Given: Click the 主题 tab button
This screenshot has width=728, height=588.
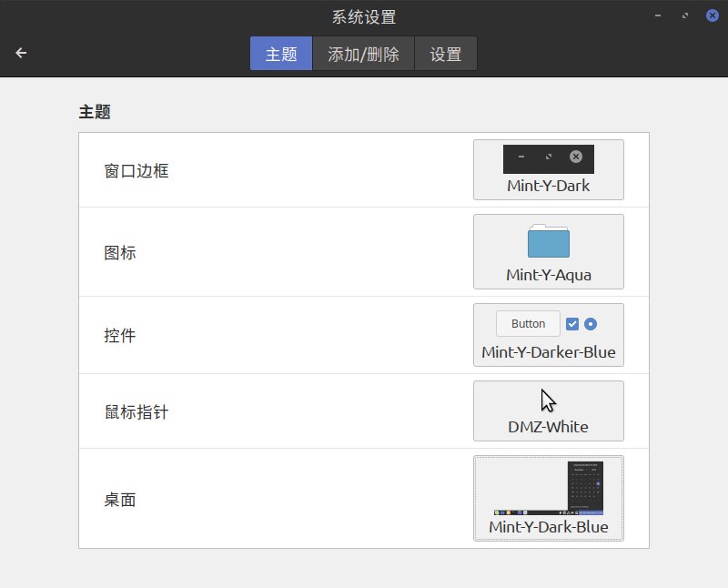Looking at the screenshot, I should (280, 54).
